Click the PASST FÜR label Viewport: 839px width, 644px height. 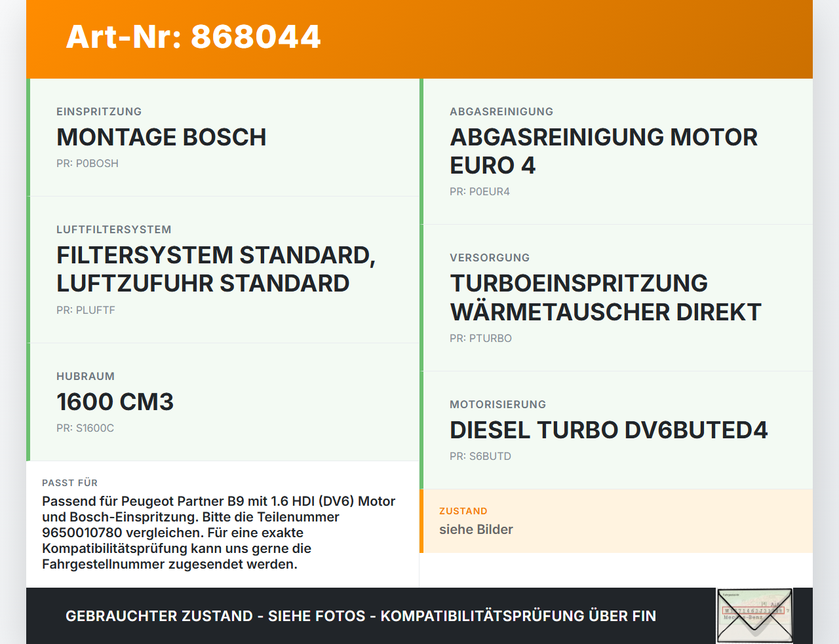(69, 483)
